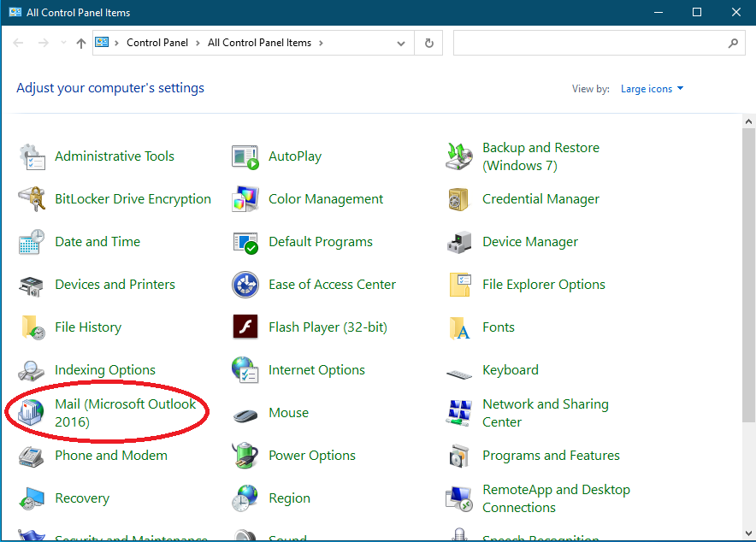This screenshot has width=756, height=542.
Task: Click the Recovery link text
Action: 82,498
